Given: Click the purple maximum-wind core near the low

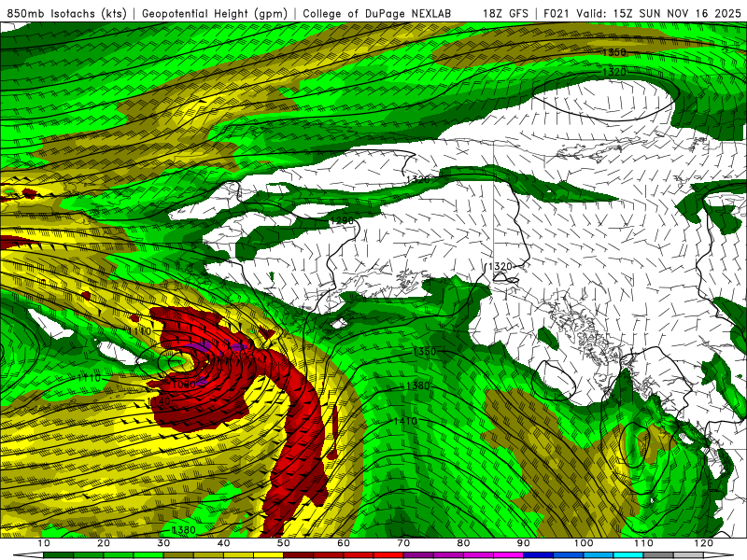Looking at the screenshot, I should (x=200, y=347).
